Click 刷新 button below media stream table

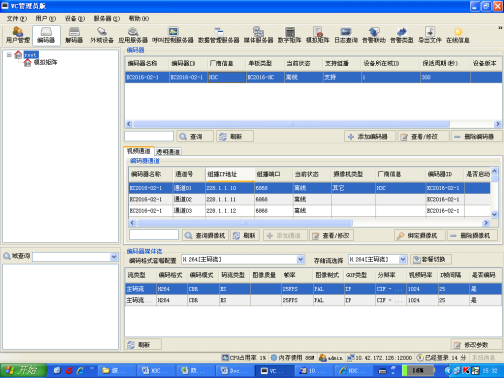(x=143, y=345)
